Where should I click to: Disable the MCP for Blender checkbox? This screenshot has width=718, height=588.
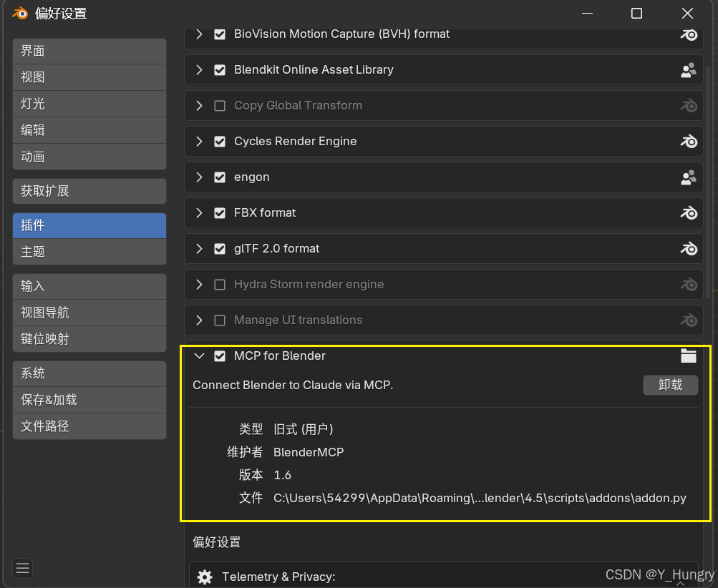click(x=220, y=356)
